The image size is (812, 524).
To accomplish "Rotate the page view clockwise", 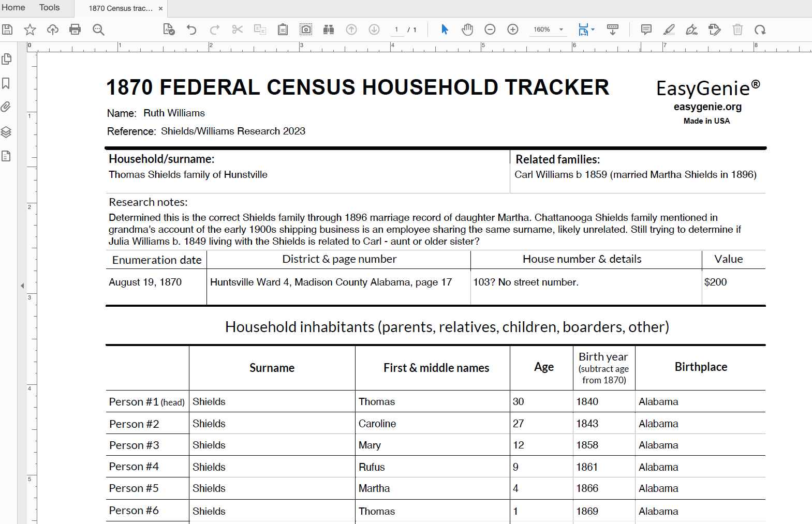I will [760, 29].
